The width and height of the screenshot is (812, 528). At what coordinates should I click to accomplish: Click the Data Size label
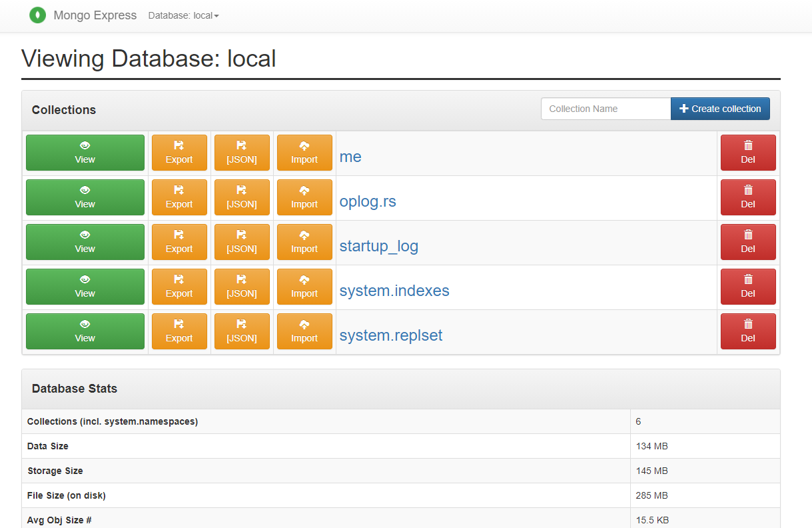pos(48,446)
